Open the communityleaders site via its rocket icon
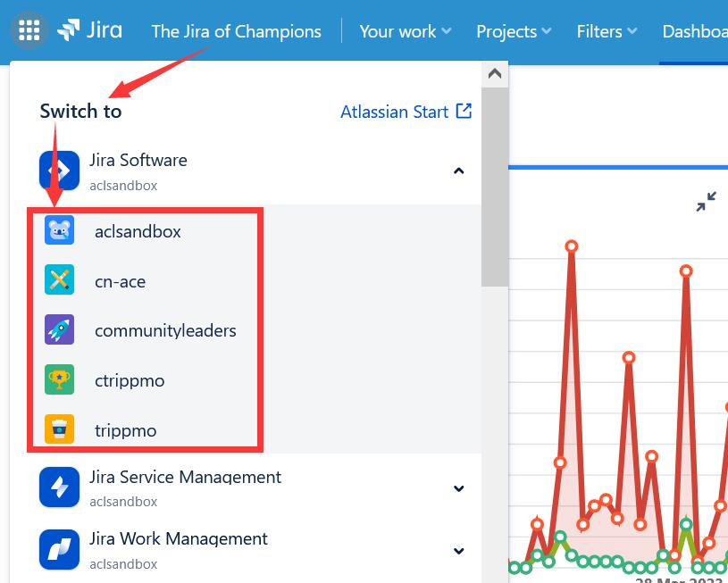 click(59, 329)
